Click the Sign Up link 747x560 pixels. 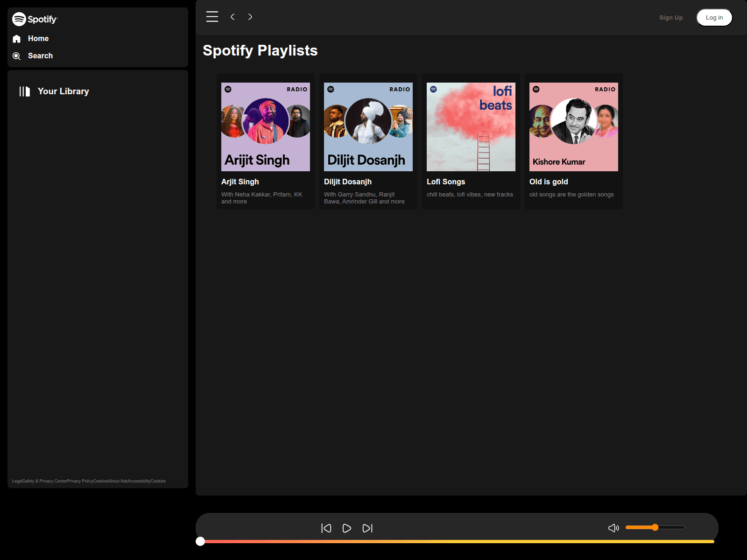(670, 17)
